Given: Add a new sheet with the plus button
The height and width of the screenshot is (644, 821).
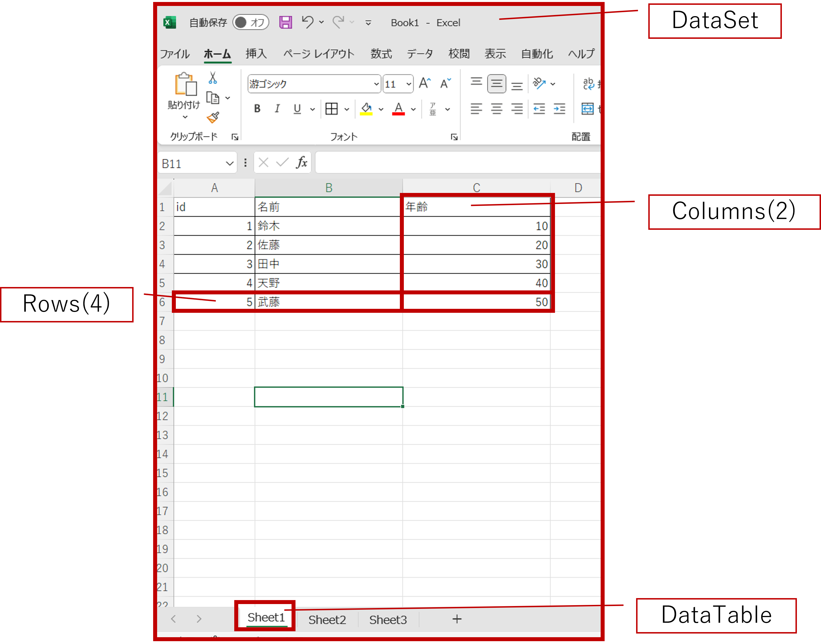Looking at the screenshot, I should pos(457,619).
